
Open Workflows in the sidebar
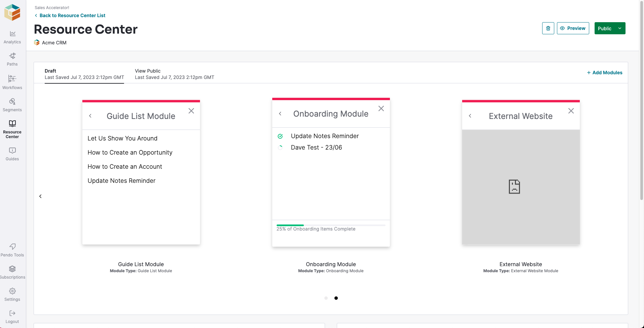pos(12,82)
